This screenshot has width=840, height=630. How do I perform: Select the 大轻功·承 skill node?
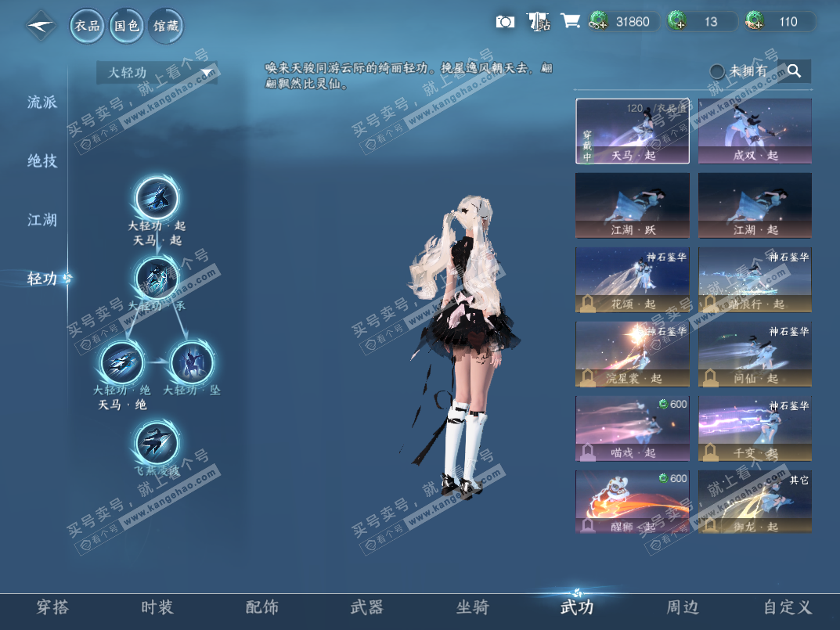click(x=156, y=278)
